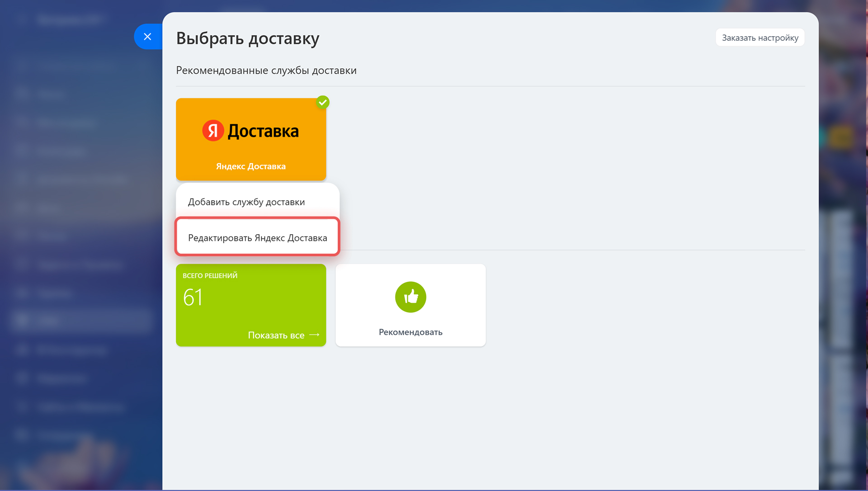Choose Редактировать Яндекс Доставка menu item

click(257, 237)
